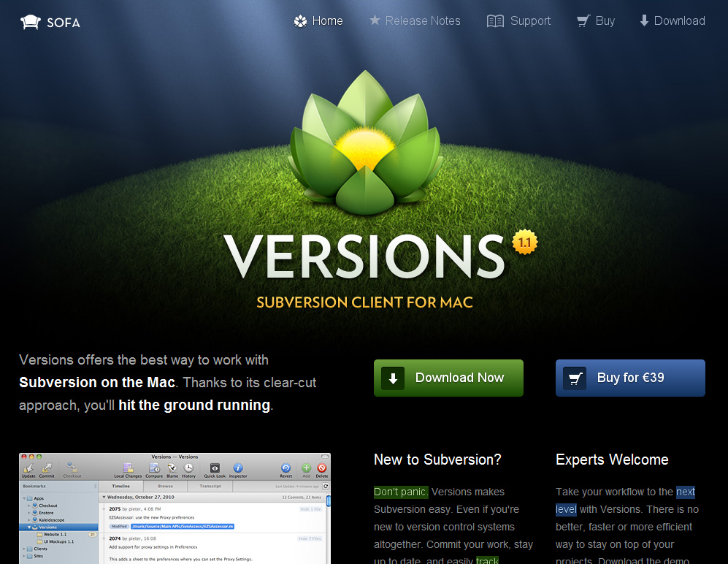
Task: Click the "New to Subversion?" heading
Action: 437,460
